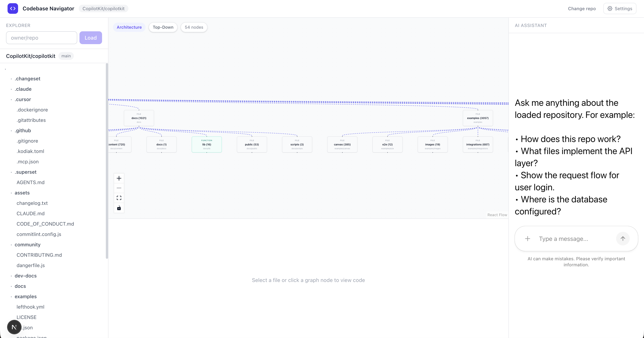
Task: Open the CLAUDE.md file
Action: pos(31,214)
